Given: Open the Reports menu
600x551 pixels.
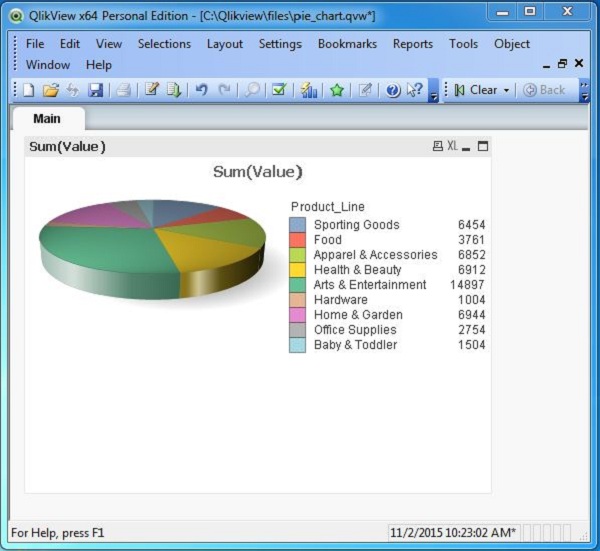Looking at the screenshot, I should [412, 44].
